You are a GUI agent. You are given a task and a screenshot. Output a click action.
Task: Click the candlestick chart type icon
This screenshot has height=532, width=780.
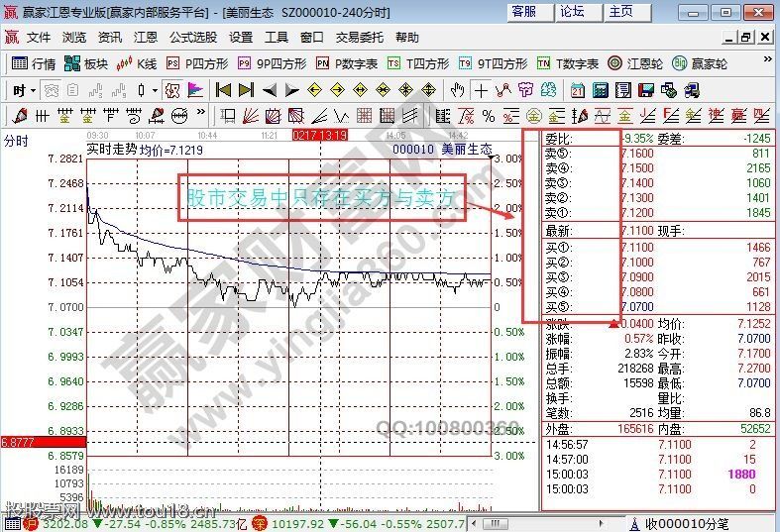tap(142, 90)
